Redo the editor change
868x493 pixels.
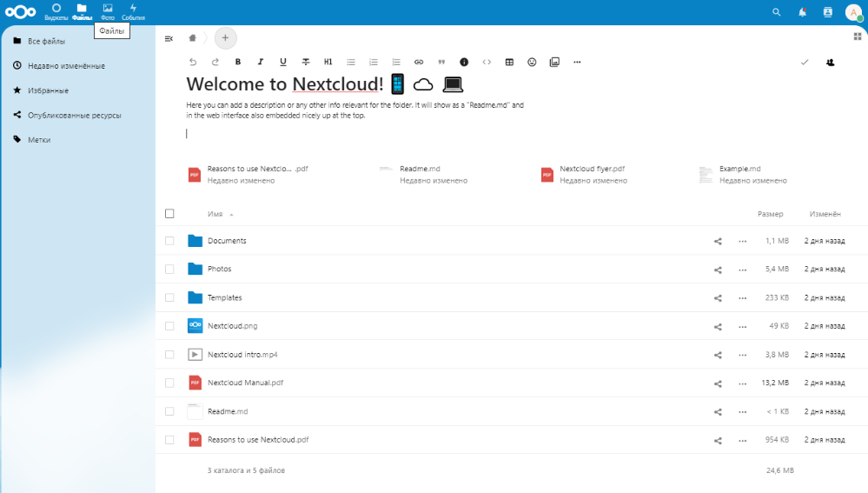click(x=215, y=62)
